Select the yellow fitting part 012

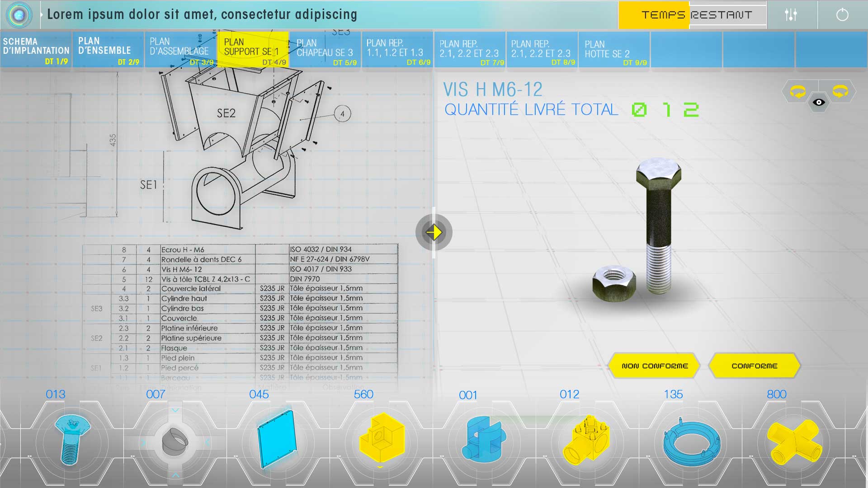tap(586, 440)
